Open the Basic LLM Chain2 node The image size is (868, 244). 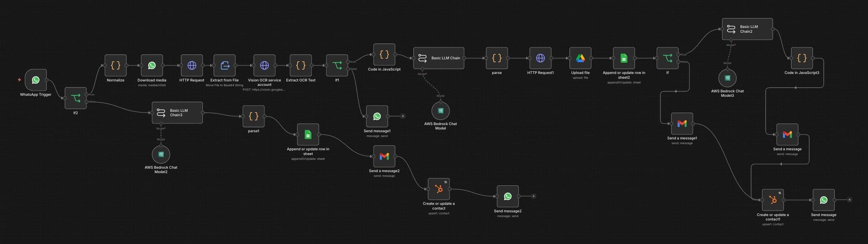click(748, 29)
